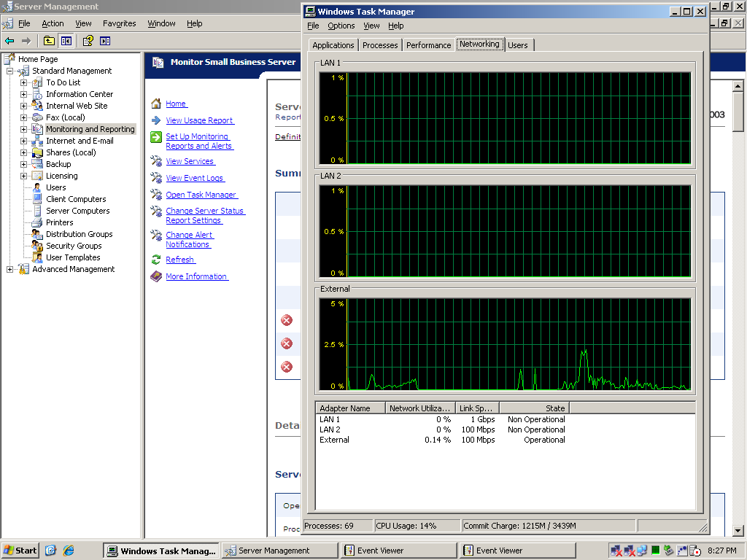Expand the Information Center node
The height and width of the screenshot is (560, 747).
[x=23, y=94]
